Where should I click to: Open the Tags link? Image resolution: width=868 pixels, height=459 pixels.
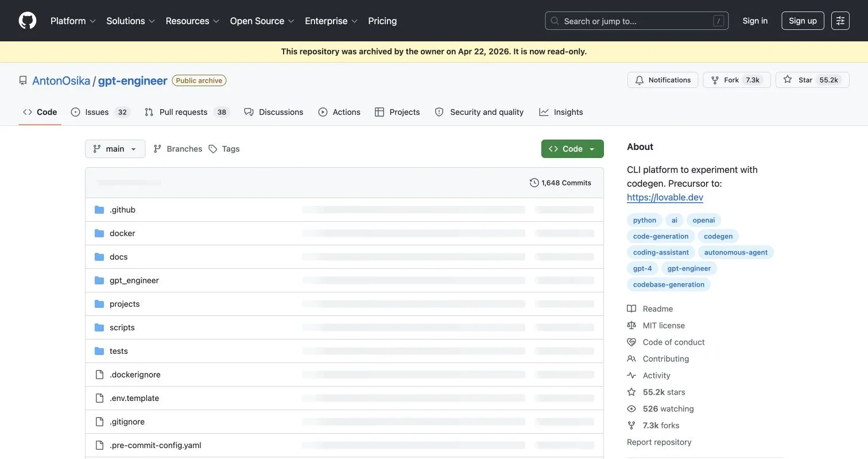224,149
